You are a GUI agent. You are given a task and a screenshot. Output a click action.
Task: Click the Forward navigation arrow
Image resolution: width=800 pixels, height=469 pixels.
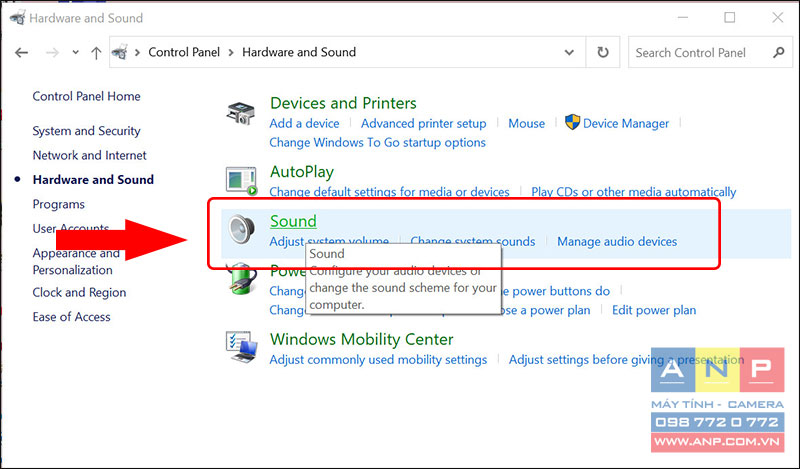coord(52,52)
